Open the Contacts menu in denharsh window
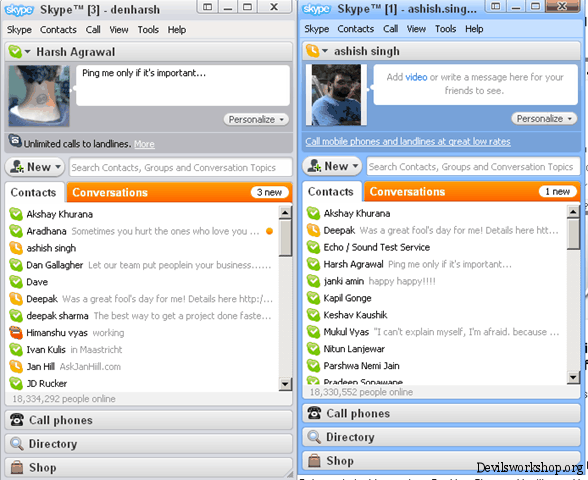 point(58,30)
